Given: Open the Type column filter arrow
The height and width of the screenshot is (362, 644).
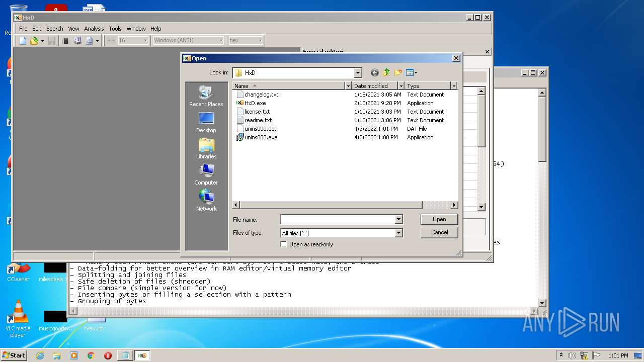Looking at the screenshot, I should [454, 86].
